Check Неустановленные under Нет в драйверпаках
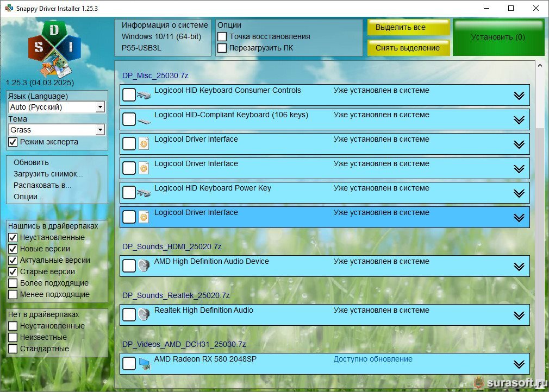 point(13,326)
